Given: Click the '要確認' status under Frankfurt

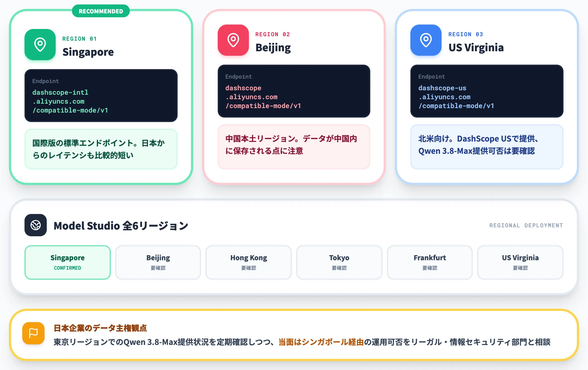Looking at the screenshot, I should (430, 268).
